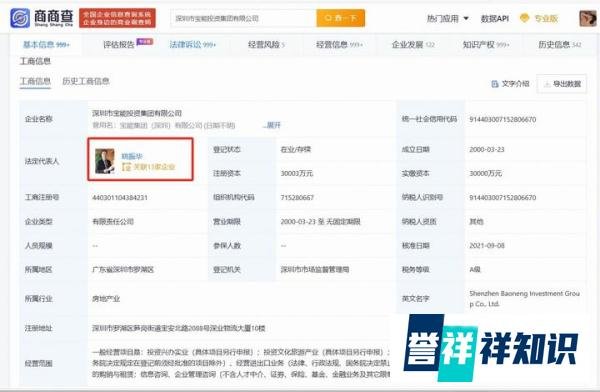The width and height of the screenshot is (600, 392).
Task: Click the associated companies icon beside 关联11家企业
Action: pos(126,167)
